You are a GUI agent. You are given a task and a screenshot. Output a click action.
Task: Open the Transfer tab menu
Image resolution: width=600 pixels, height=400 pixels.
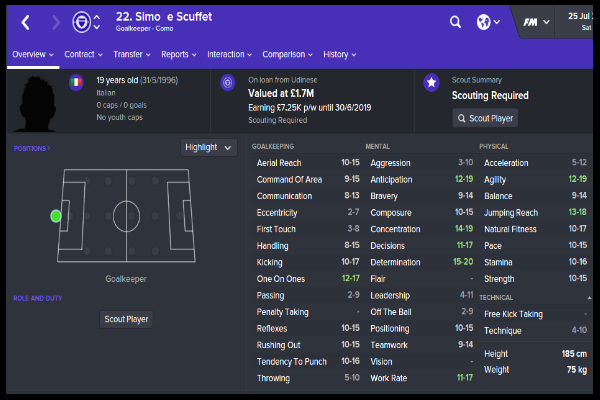pyautogui.click(x=132, y=54)
